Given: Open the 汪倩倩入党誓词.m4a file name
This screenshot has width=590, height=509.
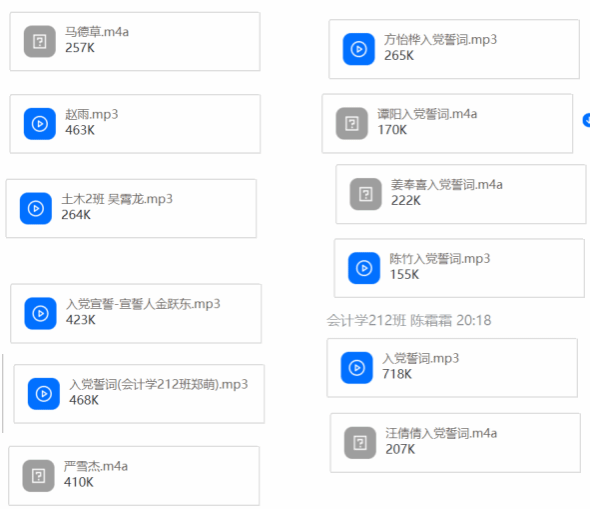Looking at the screenshot, I should (x=441, y=433).
